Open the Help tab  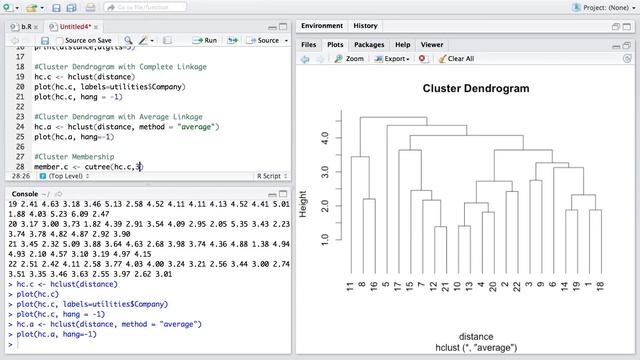pos(402,45)
